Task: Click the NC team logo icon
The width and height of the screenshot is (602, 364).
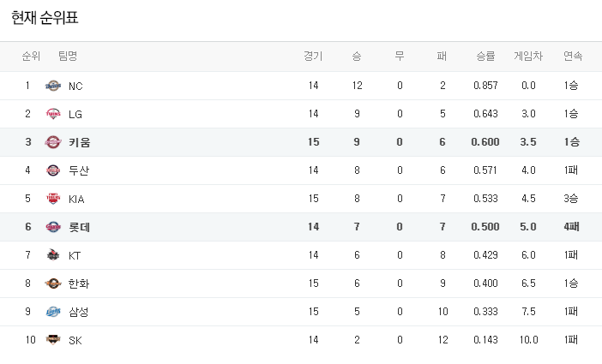Action: [53, 86]
